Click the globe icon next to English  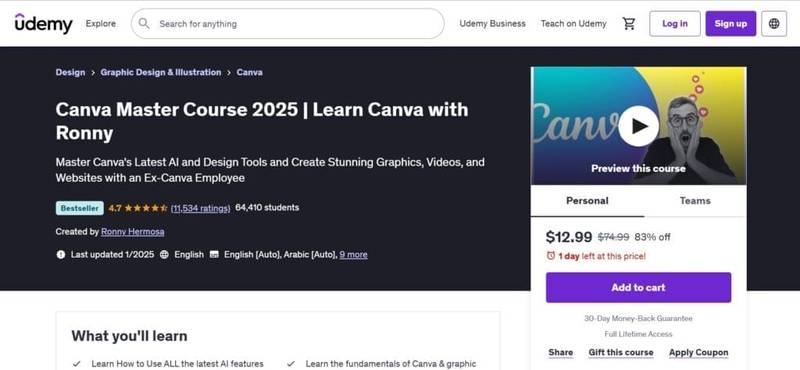164,254
